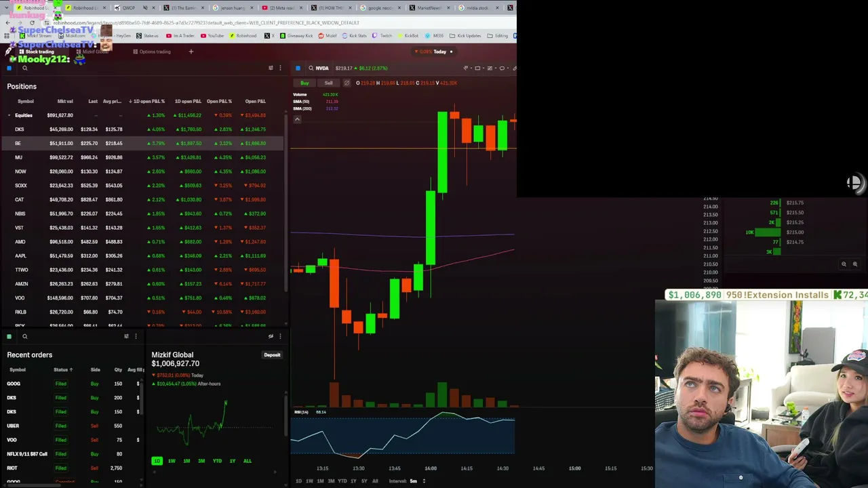Viewport: 868px width, 488px height.
Task: Open Positions panel column settings icon
Action: [x=271, y=68]
